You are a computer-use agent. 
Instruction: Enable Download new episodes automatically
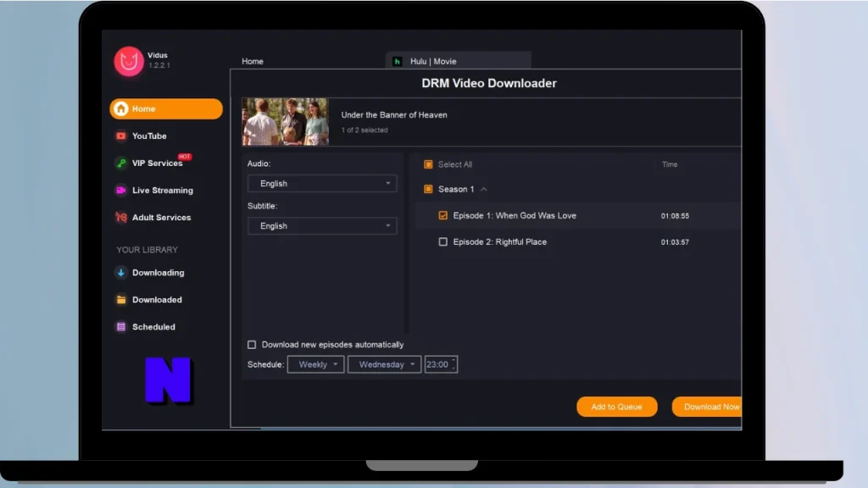point(252,345)
